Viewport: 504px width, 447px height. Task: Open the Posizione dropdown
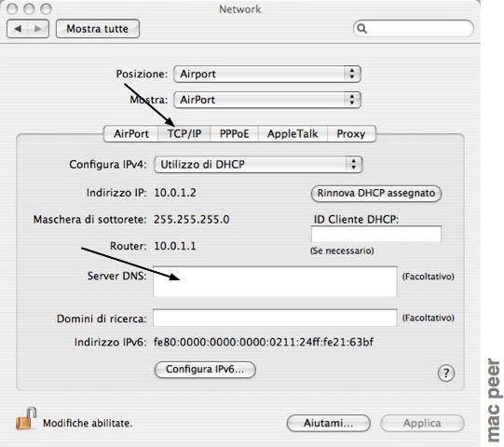[267, 74]
